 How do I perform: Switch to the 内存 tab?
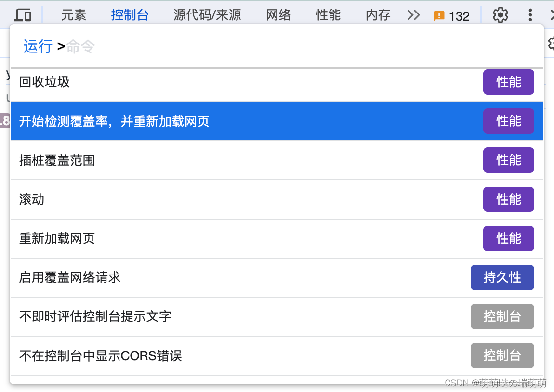point(378,15)
